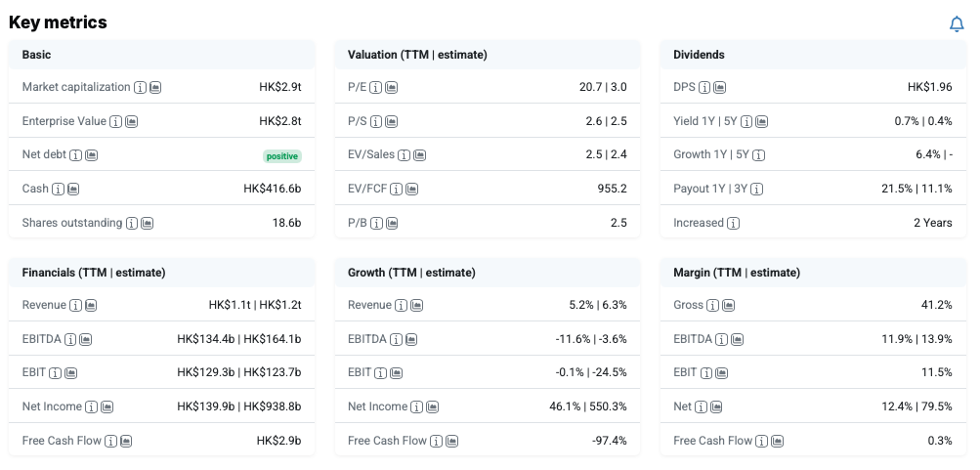
Task: Click info icon beside EV/Sales
Action: click(418, 155)
